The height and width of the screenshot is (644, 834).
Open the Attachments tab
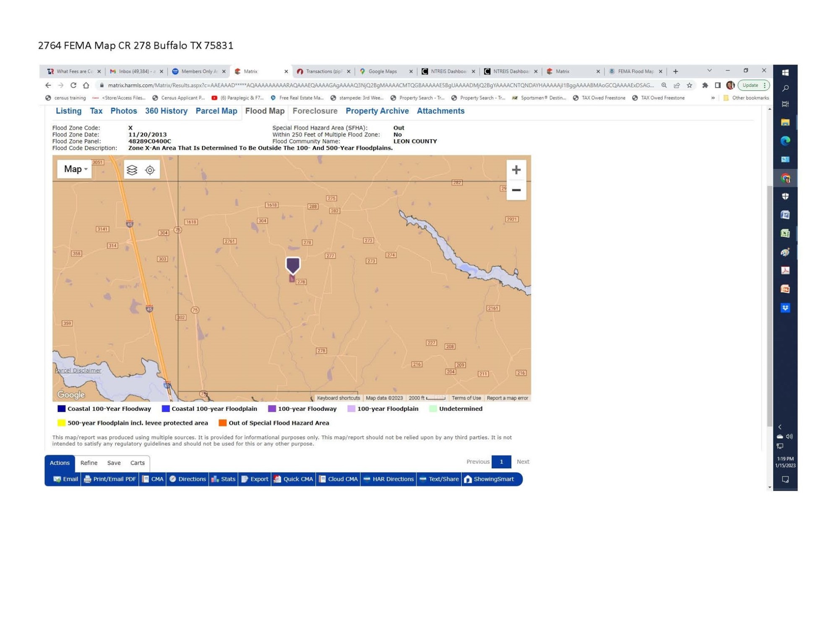pyautogui.click(x=440, y=111)
